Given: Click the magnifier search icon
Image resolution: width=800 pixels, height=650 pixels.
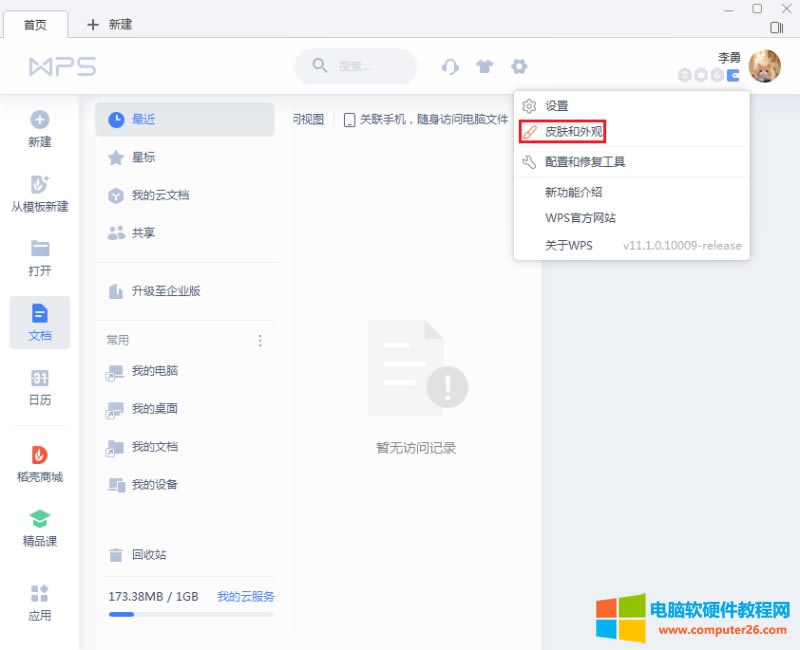Looking at the screenshot, I should [320, 65].
